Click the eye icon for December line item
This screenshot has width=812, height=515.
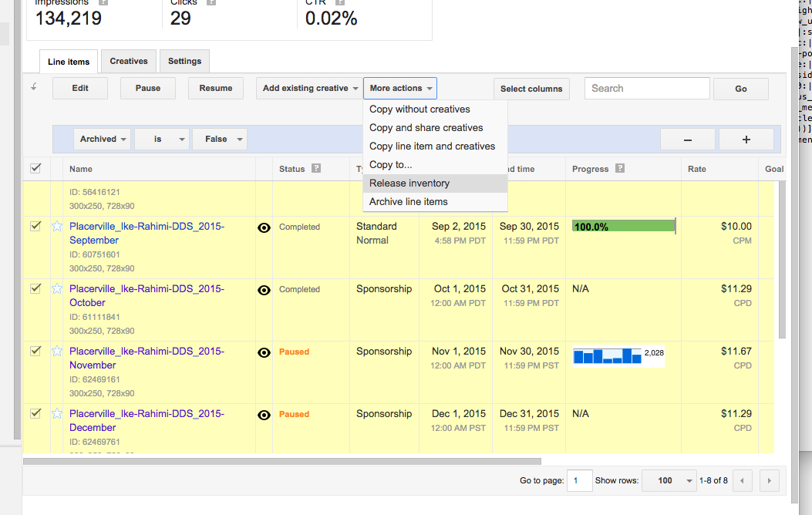point(264,415)
